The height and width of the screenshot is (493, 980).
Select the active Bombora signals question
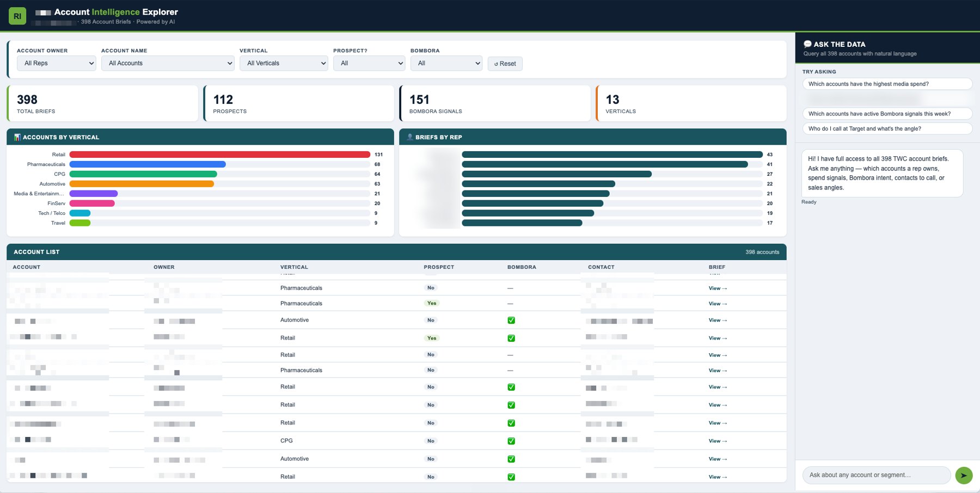pyautogui.click(x=887, y=114)
